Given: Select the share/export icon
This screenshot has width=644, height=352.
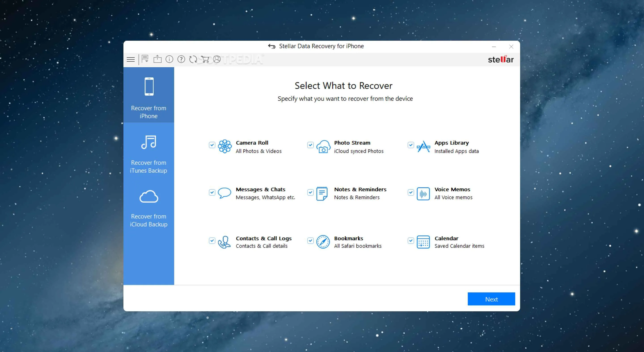Looking at the screenshot, I should click(x=157, y=59).
